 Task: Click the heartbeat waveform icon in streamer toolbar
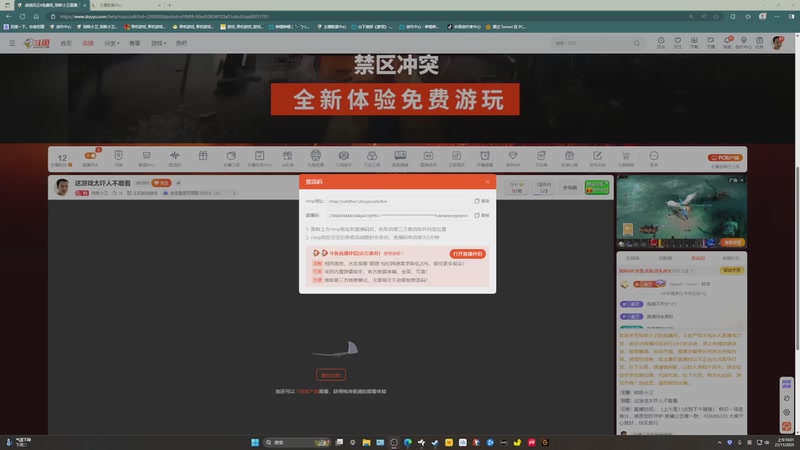pos(174,158)
